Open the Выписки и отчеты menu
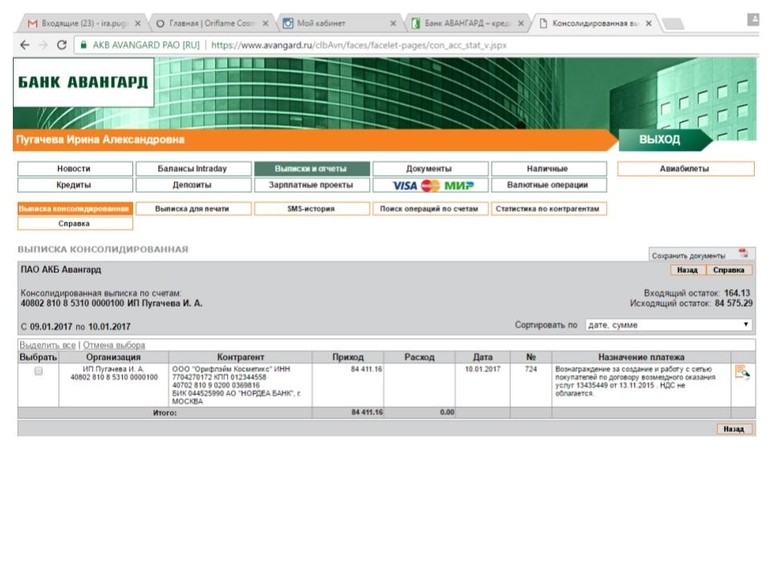 coord(311,169)
